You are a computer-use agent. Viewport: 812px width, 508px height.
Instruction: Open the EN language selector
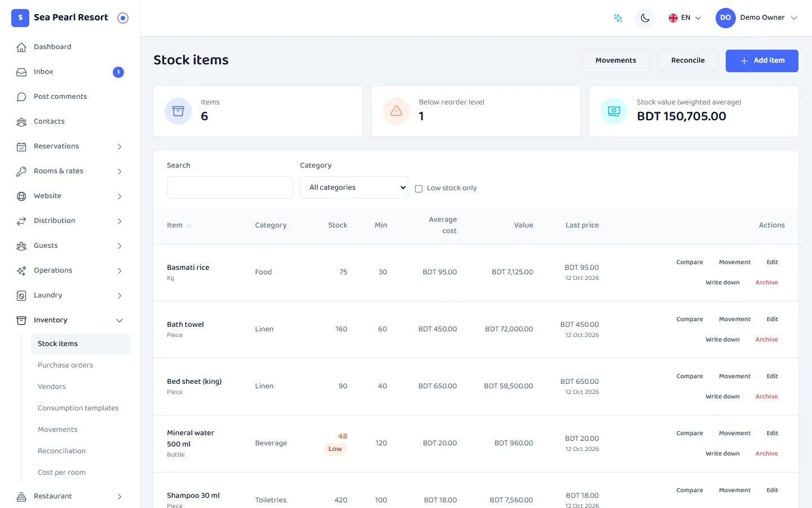[685, 18]
